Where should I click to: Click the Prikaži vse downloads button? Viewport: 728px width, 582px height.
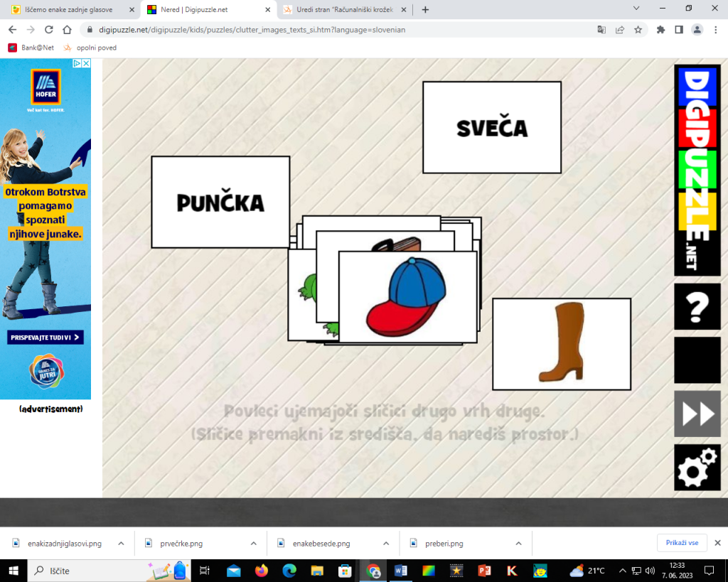pos(682,543)
